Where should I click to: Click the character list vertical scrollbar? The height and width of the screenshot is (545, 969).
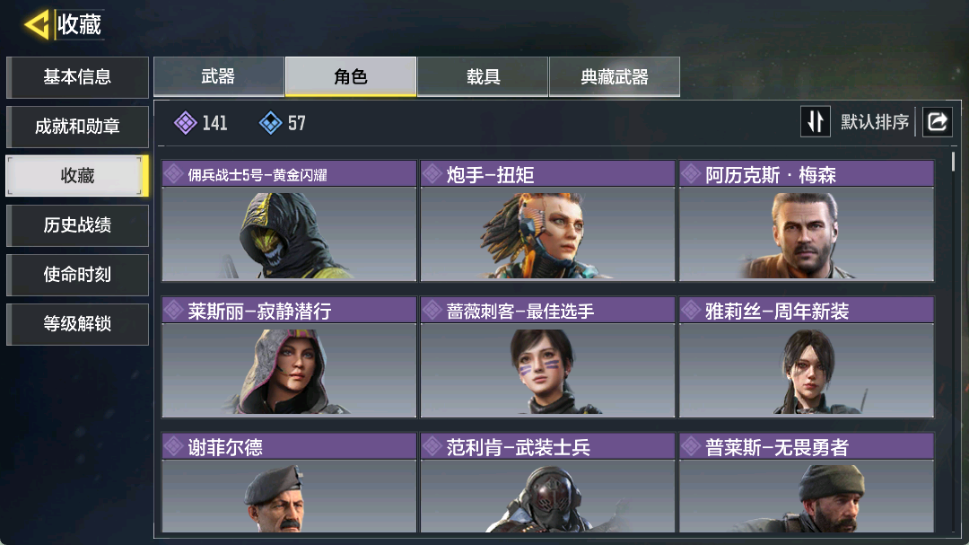pos(954,162)
